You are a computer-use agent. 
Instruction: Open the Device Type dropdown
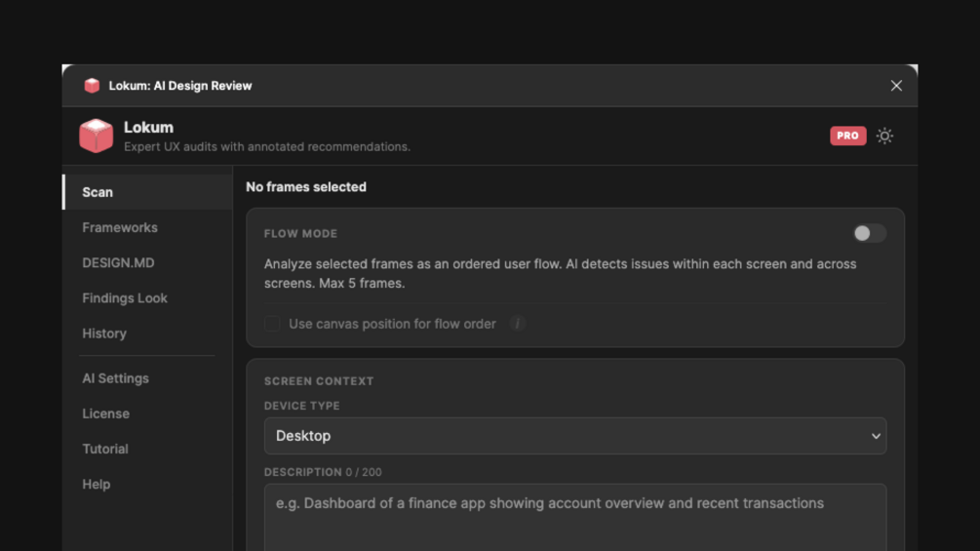[x=574, y=436]
